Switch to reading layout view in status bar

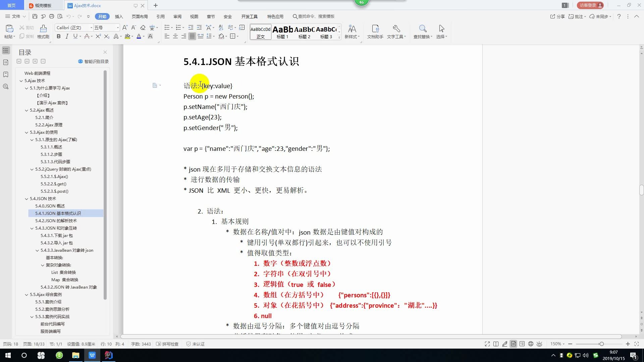[x=496, y=344]
